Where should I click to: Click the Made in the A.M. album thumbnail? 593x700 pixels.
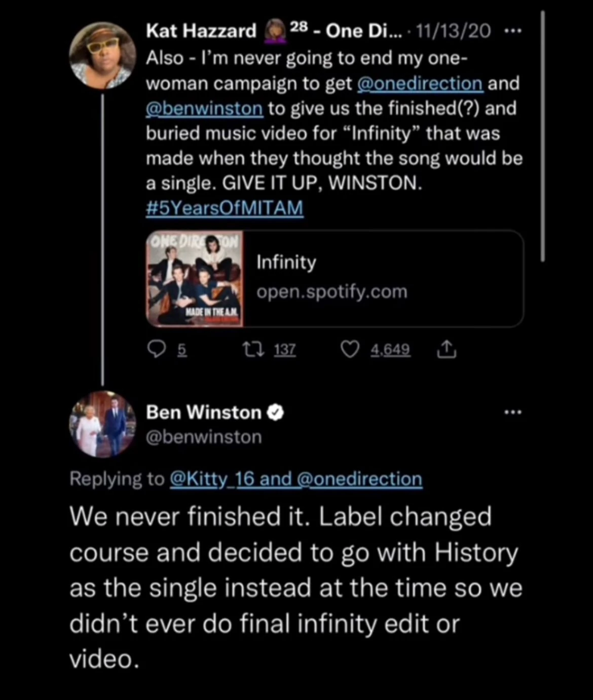click(195, 278)
